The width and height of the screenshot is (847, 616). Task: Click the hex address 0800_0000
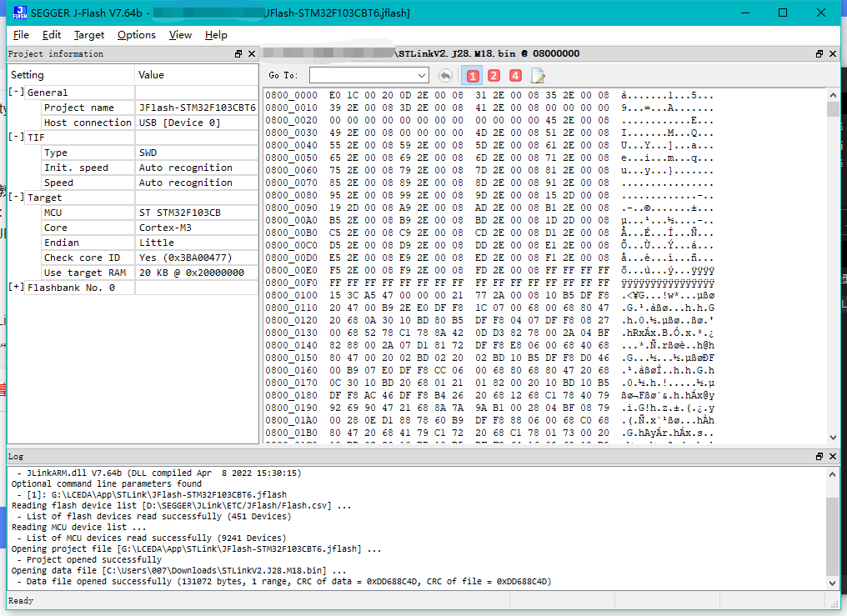point(292,95)
